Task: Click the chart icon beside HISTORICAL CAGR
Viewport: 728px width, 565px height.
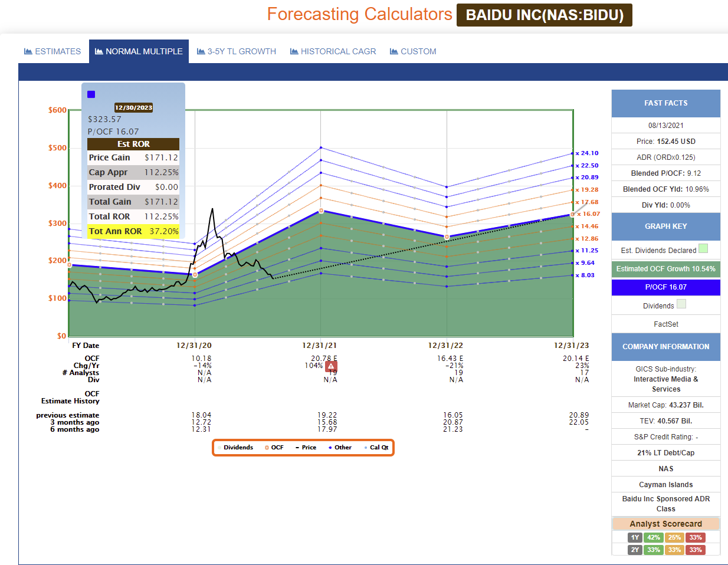Action: (x=294, y=51)
